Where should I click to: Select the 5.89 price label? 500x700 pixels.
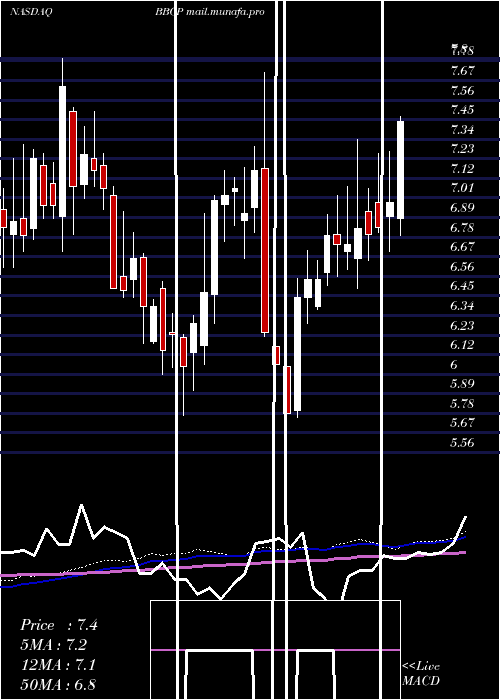pos(462,383)
